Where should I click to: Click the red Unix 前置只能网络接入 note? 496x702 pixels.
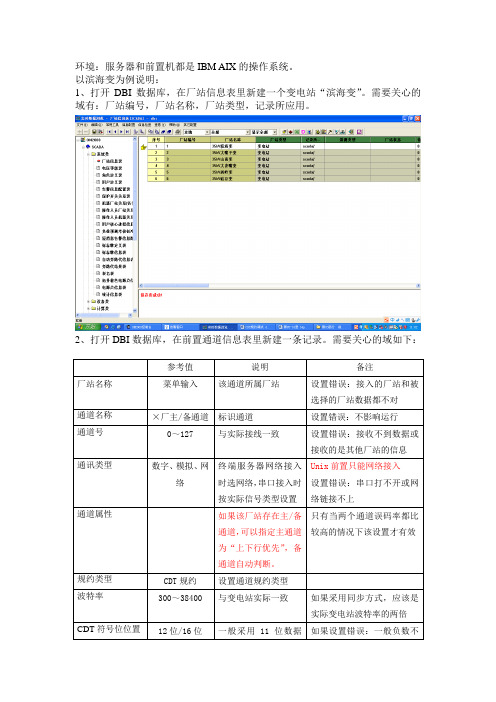coord(355,466)
